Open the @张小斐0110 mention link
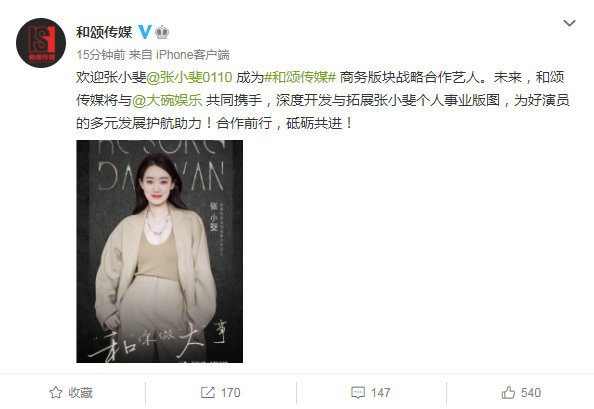594x409 pixels. coord(189,77)
